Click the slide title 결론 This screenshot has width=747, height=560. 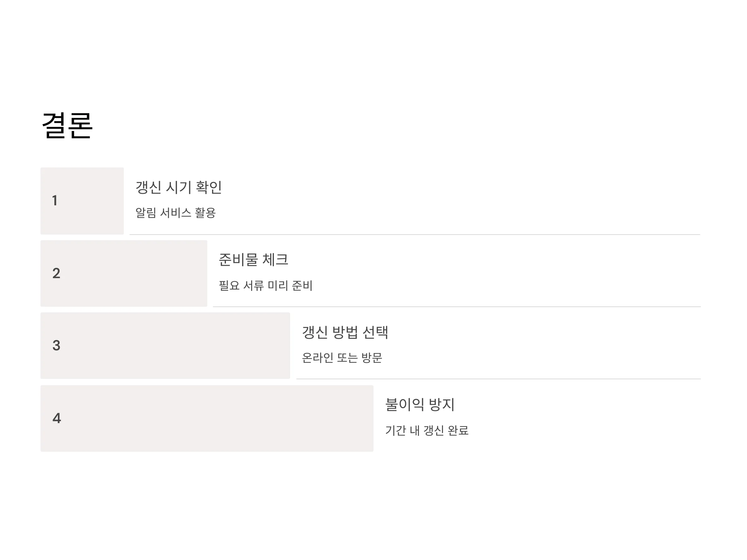67,126
